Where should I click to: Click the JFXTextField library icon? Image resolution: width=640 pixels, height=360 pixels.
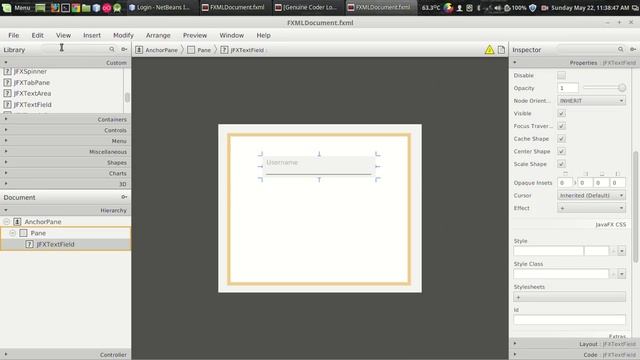click(7, 104)
